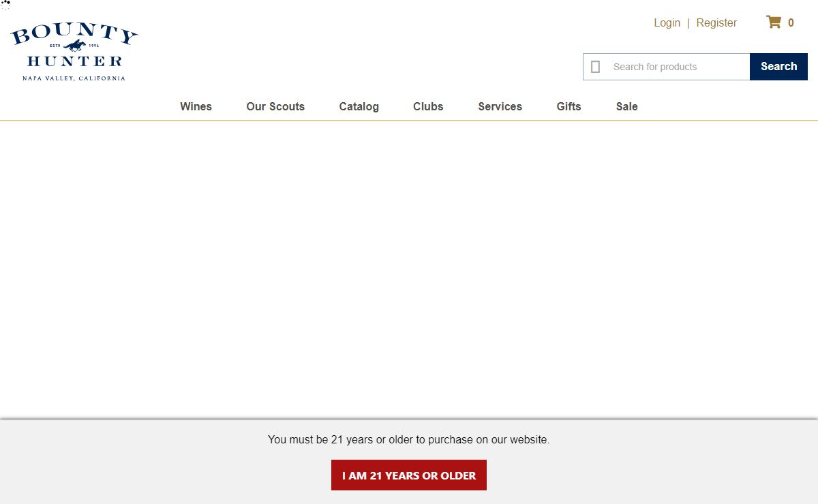The image size is (818, 504).
Task: Click the search icon inside the search box
Action: pyautogui.click(x=595, y=67)
